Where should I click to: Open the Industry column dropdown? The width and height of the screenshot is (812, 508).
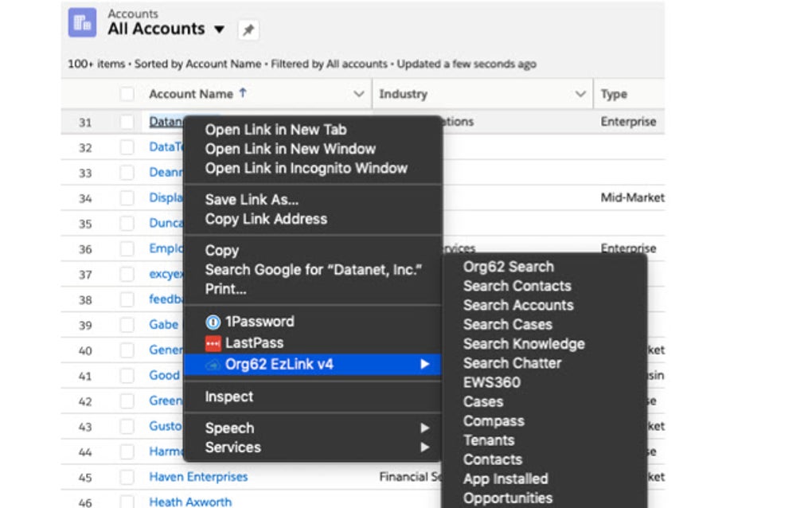coord(580,94)
